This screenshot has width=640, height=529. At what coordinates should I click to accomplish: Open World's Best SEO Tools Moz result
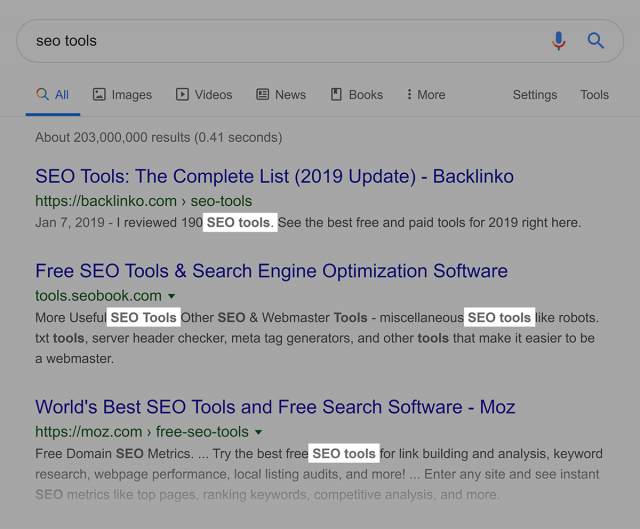[275, 407]
